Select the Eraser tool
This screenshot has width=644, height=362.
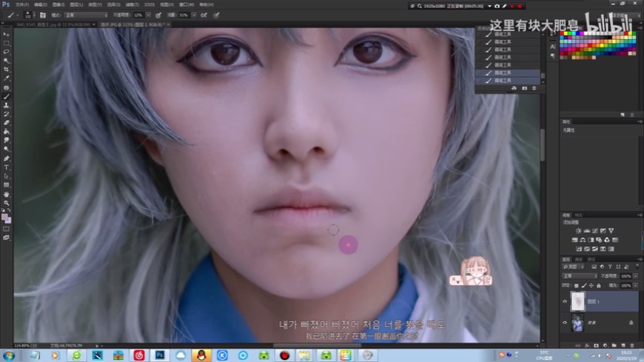[6, 122]
